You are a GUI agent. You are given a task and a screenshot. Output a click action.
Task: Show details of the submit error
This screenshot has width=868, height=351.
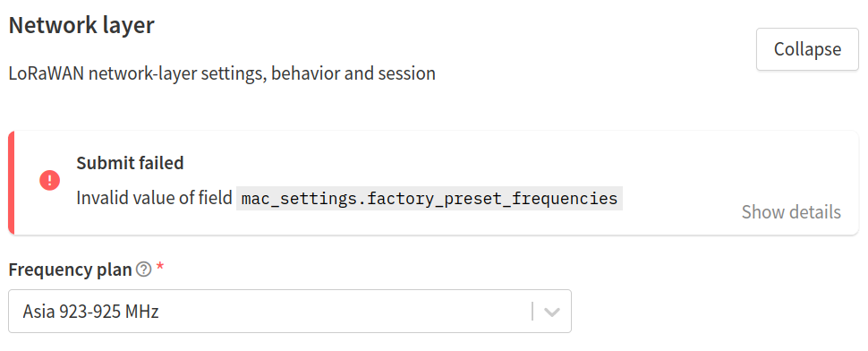791,212
